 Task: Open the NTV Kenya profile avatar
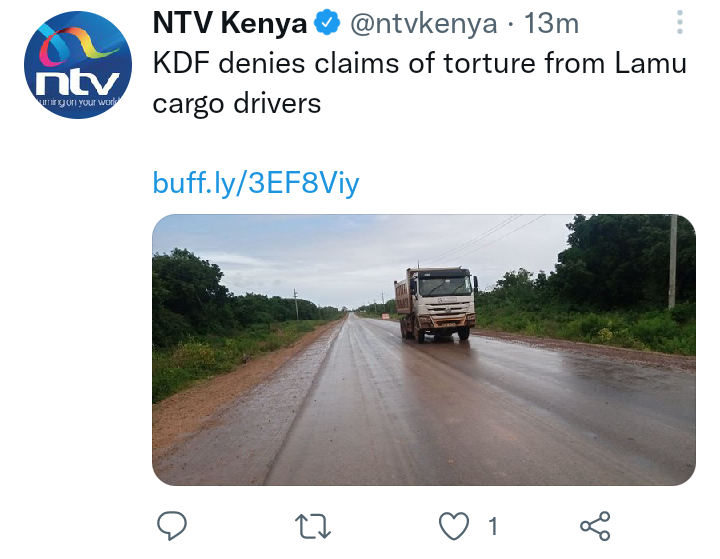pos(78,65)
